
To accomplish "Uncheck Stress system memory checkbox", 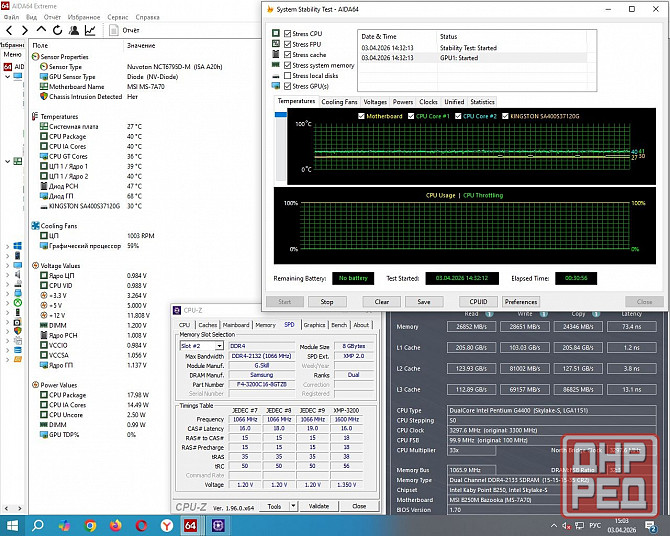I will pos(288,65).
